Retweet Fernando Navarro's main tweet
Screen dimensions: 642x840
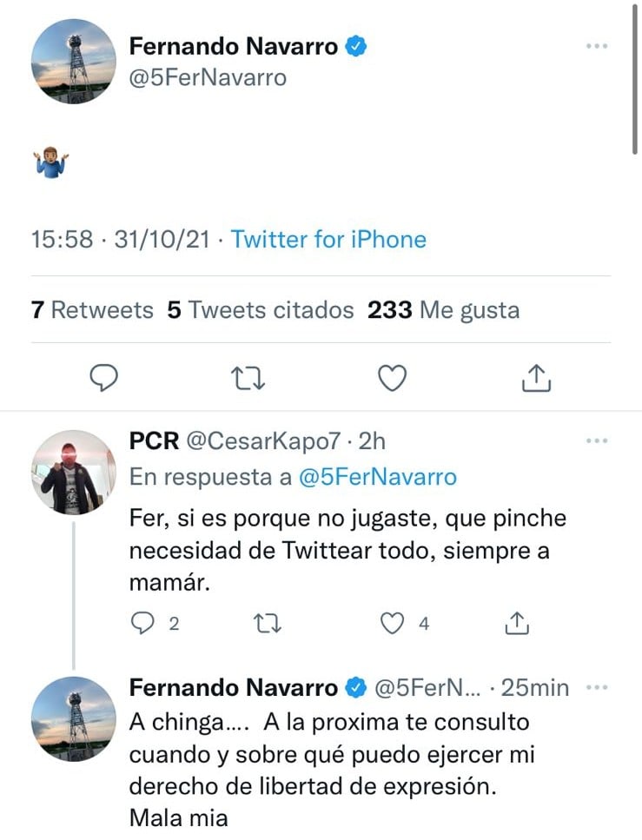tap(248, 378)
